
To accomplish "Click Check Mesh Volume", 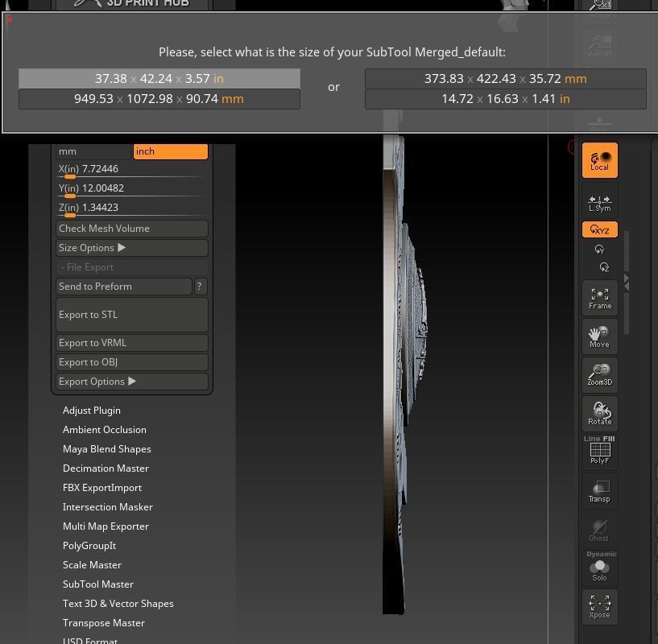I will (132, 229).
